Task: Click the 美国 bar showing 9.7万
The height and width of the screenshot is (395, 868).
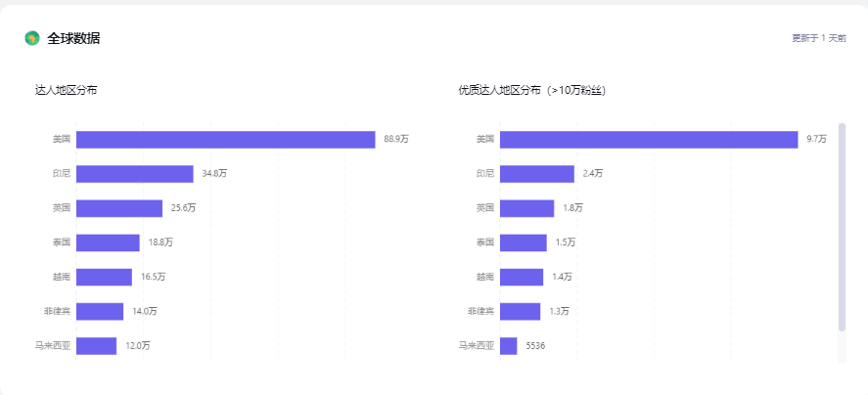Action: pos(649,140)
